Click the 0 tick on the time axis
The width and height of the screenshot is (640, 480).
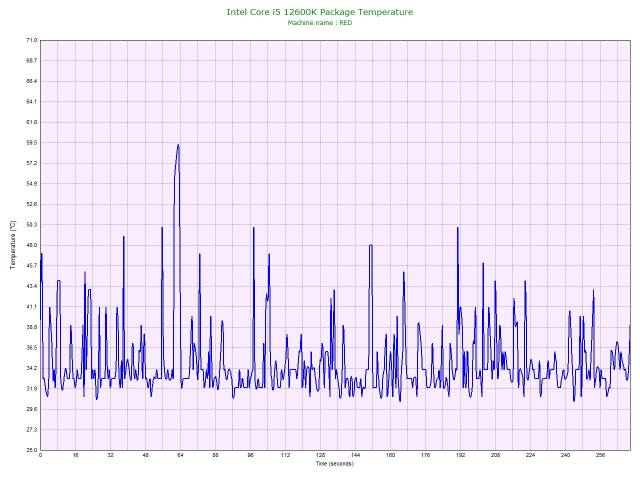click(40, 456)
